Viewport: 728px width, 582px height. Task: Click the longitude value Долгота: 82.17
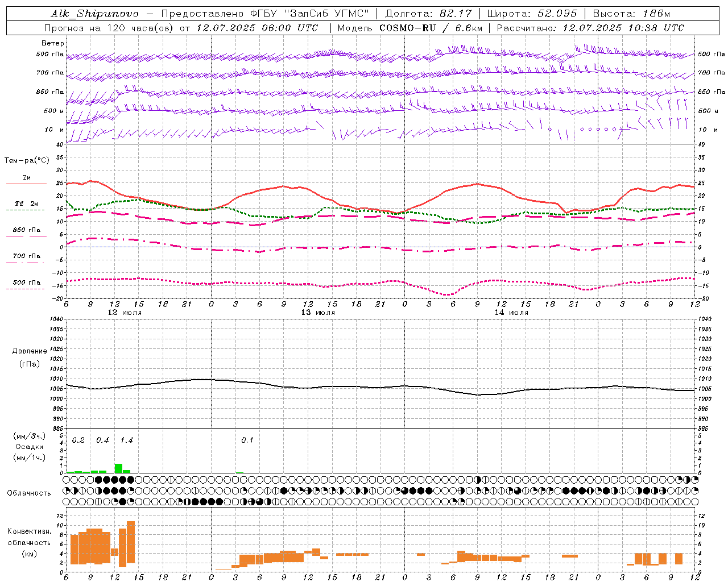coord(428,14)
